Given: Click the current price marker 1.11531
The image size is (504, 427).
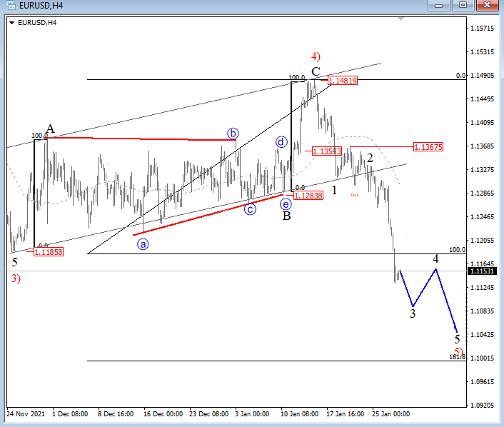Looking at the screenshot, I should [x=482, y=271].
